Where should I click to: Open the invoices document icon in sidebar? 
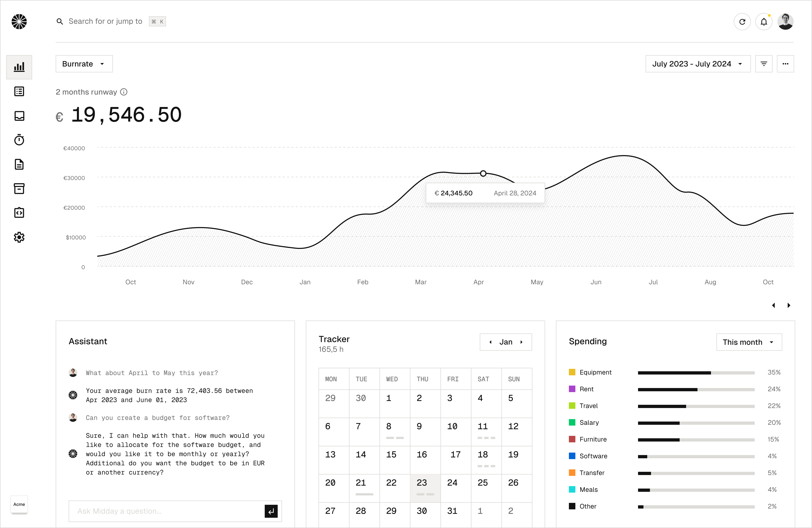click(x=19, y=164)
